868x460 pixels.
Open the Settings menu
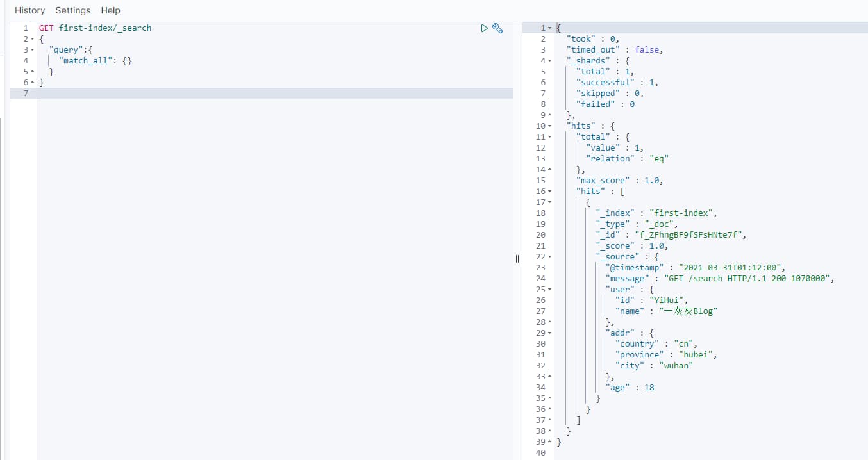72,10
